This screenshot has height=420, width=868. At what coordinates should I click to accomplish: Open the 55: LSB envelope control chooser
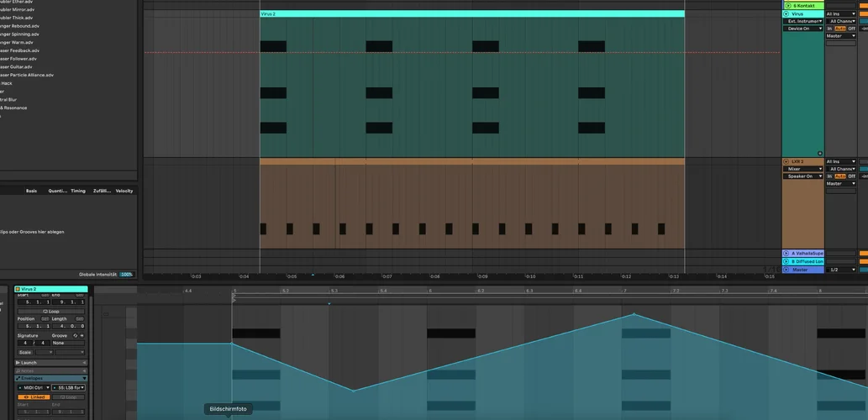69,387
